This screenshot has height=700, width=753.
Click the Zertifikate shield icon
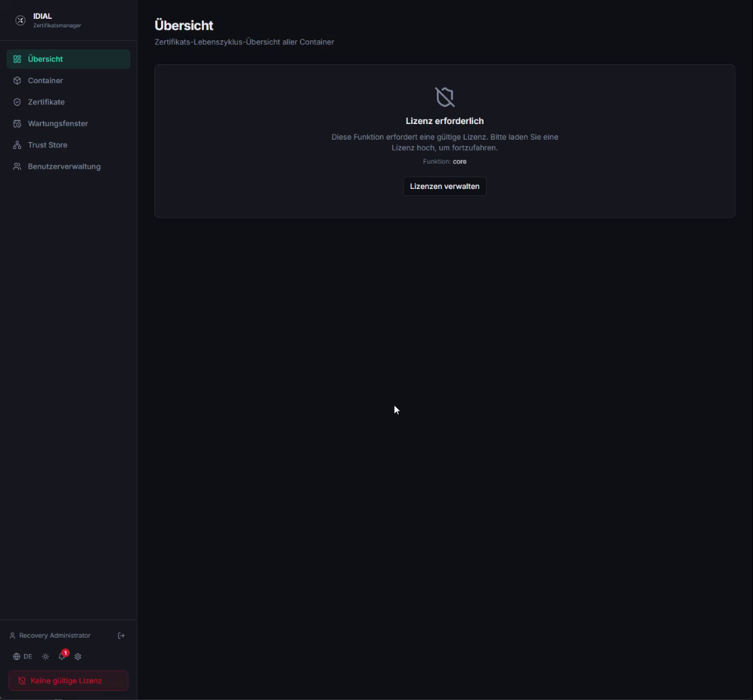[18, 102]
